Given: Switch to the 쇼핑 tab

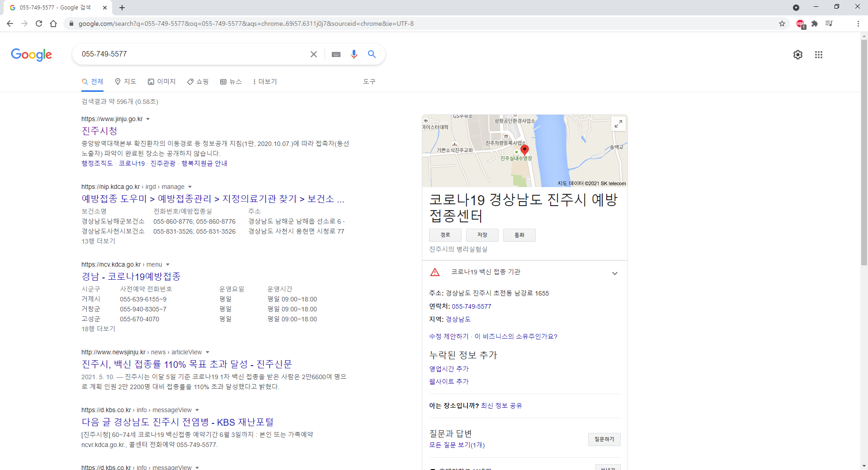Looking at the screenshot, I should coord(198,82).
